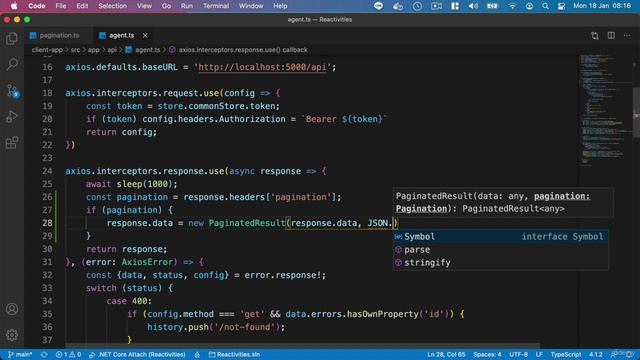
Task: Click the flame icon in status bar
Action: [x=197, y=354]
